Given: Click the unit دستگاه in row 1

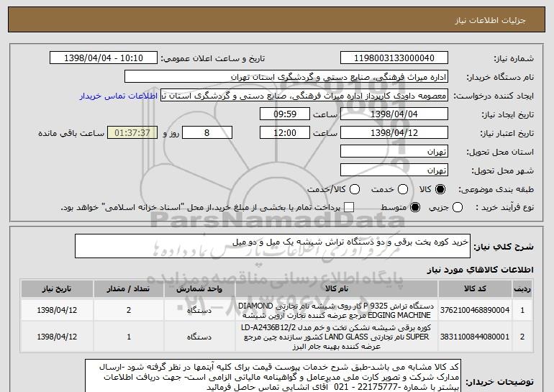Looking at the screenshot, I should pos(199,311).
